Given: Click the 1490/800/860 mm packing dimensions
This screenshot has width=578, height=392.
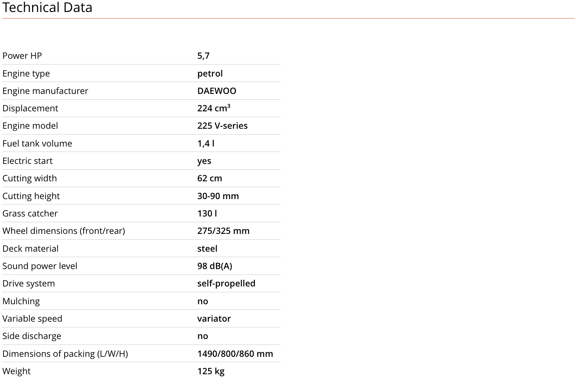Looking at the screenshot, I should click(x=235, y=354).
